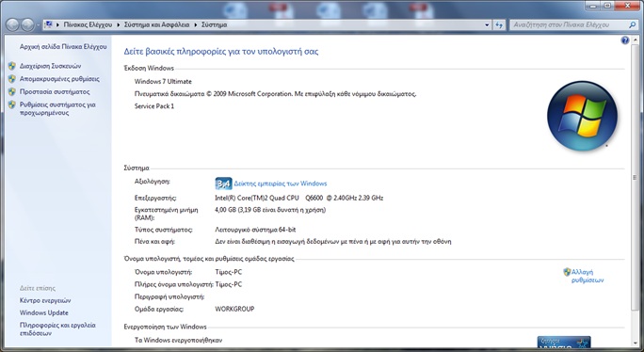Click the shield icon beside Αλλαγή ρυθμίσεων

(x=567, y=271)
